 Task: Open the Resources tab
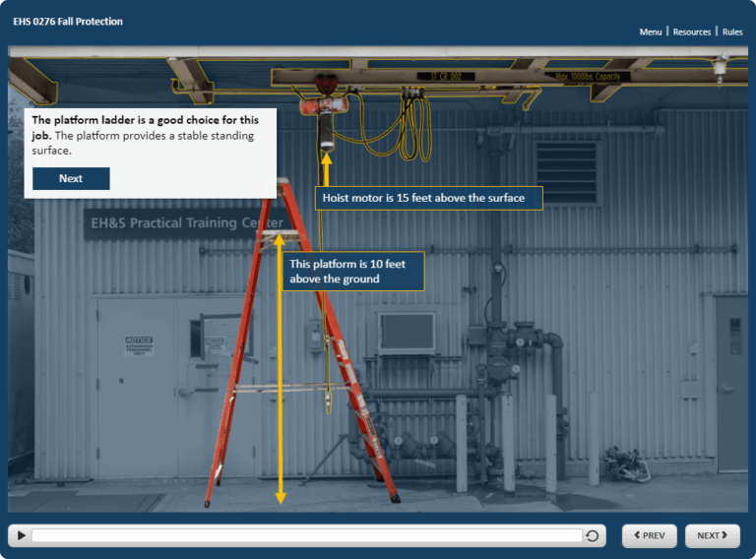point(691,31)
